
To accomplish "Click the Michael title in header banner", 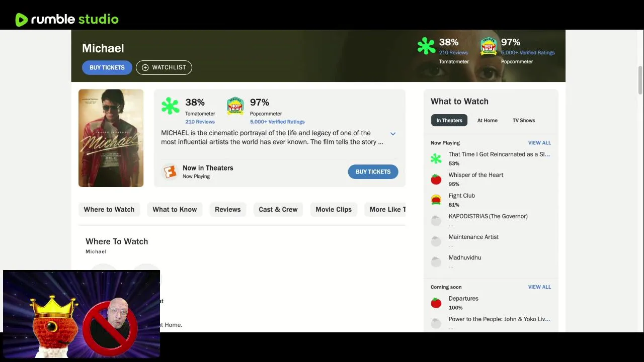I will [x=103, y=48].
